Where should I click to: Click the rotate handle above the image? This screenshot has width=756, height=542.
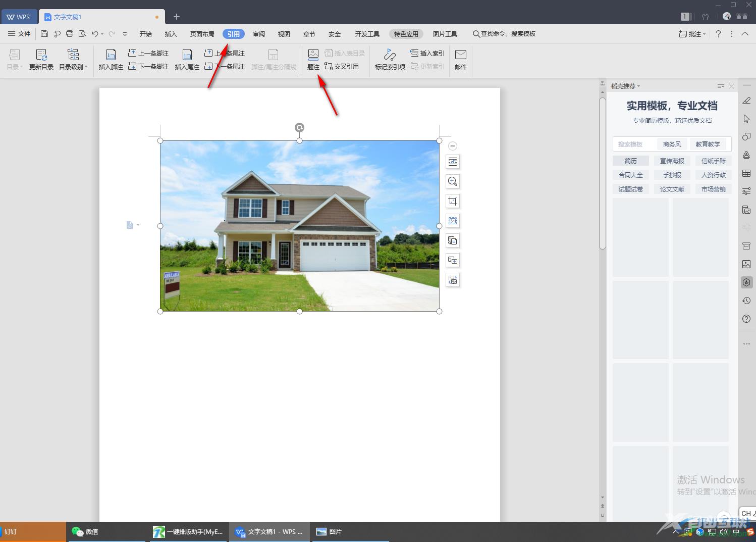tap(299, 128)
